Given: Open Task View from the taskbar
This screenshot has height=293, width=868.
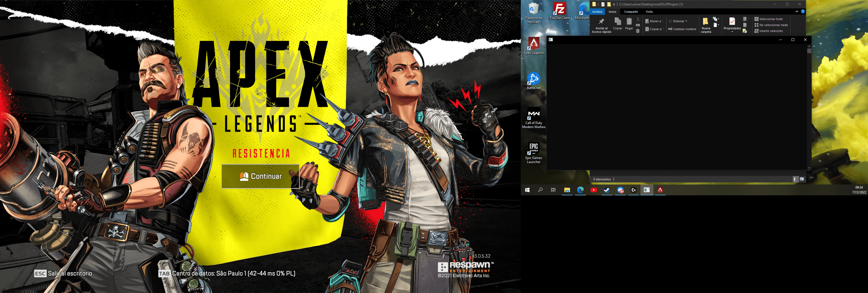Looking at the screenshot, I should tap(553, 190).
